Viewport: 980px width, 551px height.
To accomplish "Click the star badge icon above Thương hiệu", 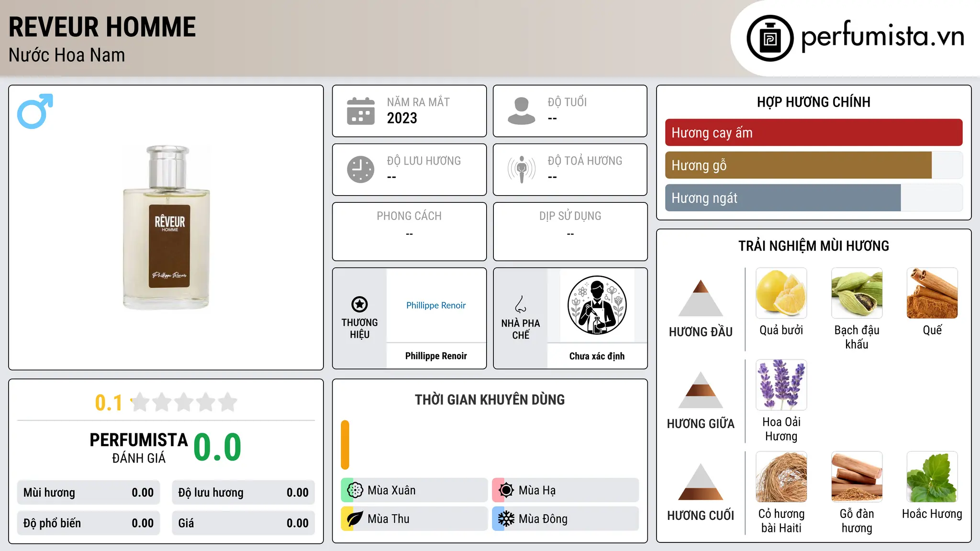I will pyautogui.click(x=359, y=304).
